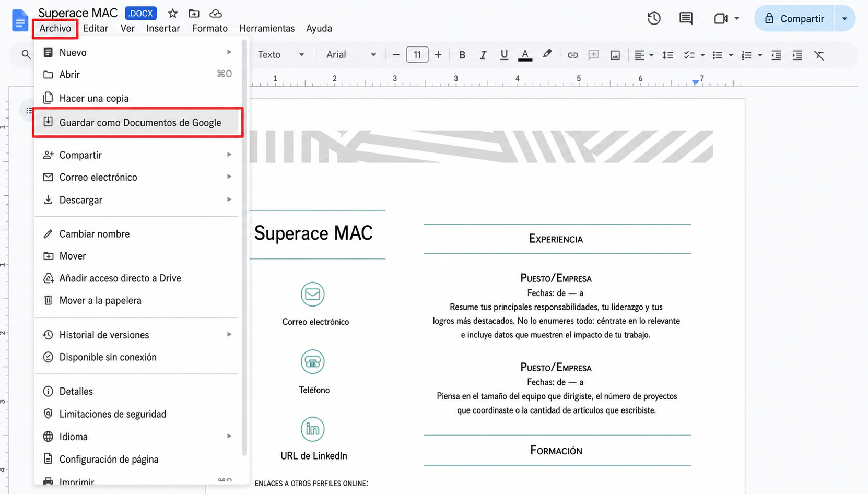Clear formatting icon
This screenshot has width=868, height=494.
819,55
